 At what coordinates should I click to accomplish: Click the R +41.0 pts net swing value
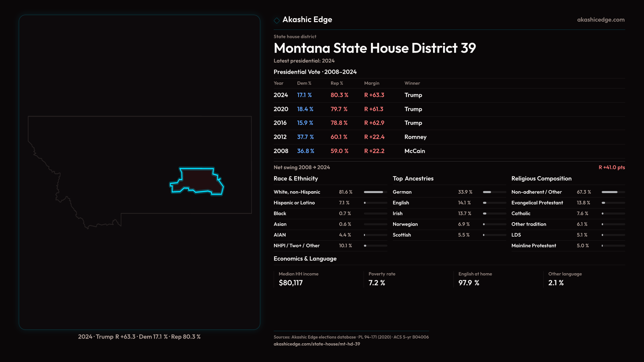pyautogui.click(x=611, y=167)
